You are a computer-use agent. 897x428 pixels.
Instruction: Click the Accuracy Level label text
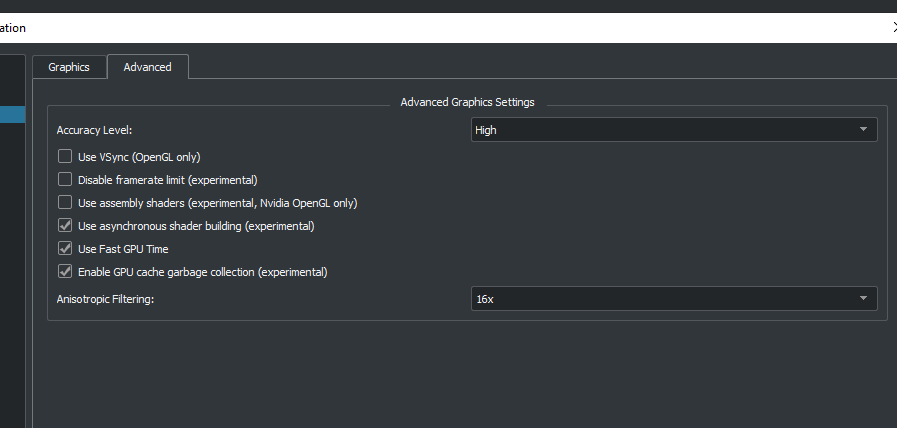pyautogui.click(x=94, y=130)
